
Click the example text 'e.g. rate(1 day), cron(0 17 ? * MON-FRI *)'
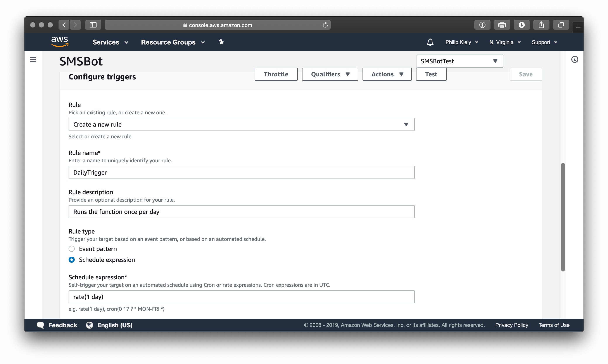[x=116, y=309]
